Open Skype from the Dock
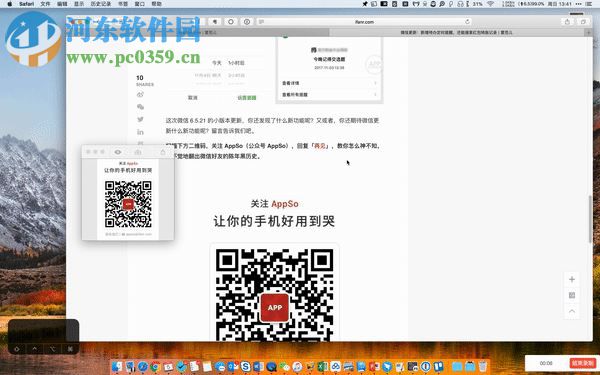The image size is (600, 375). tap(245, 367)
